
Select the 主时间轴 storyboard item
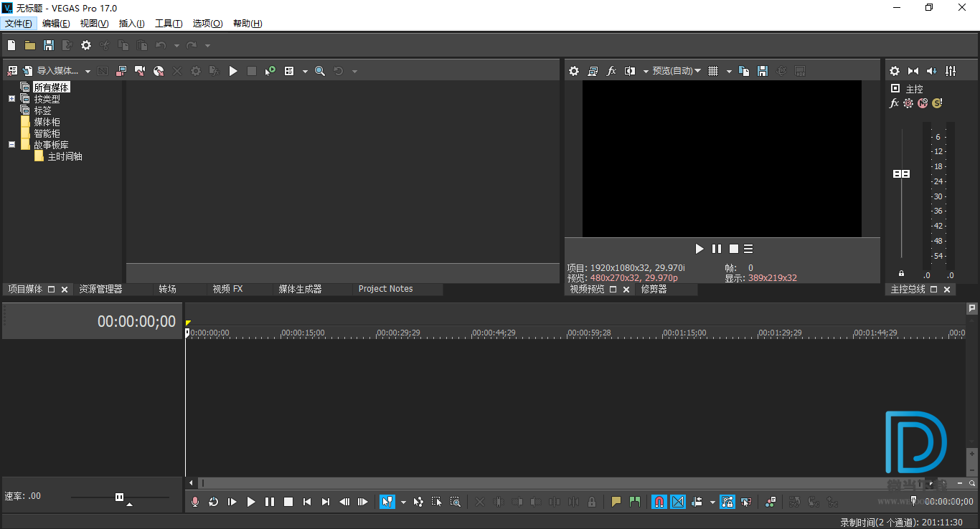coord(65,156)
